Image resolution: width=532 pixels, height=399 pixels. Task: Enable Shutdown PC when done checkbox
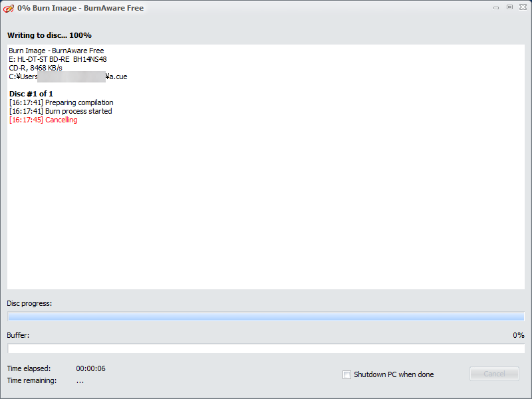point(346,374)
